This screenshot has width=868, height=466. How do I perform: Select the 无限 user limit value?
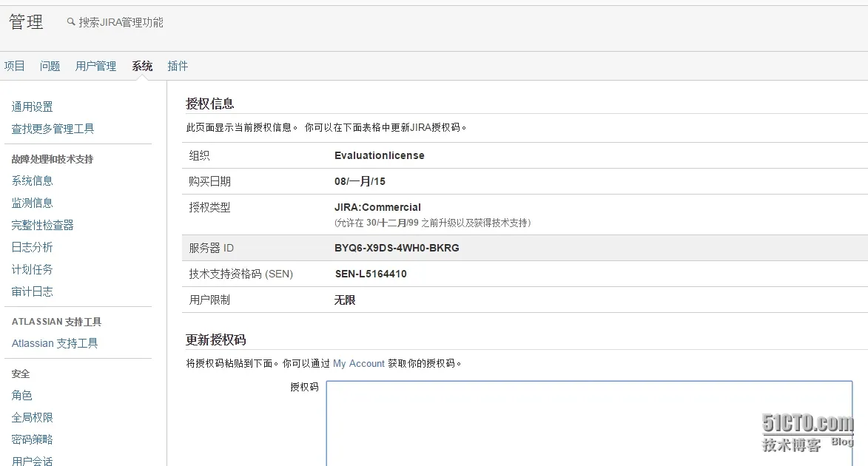click(x=345, y=300)
